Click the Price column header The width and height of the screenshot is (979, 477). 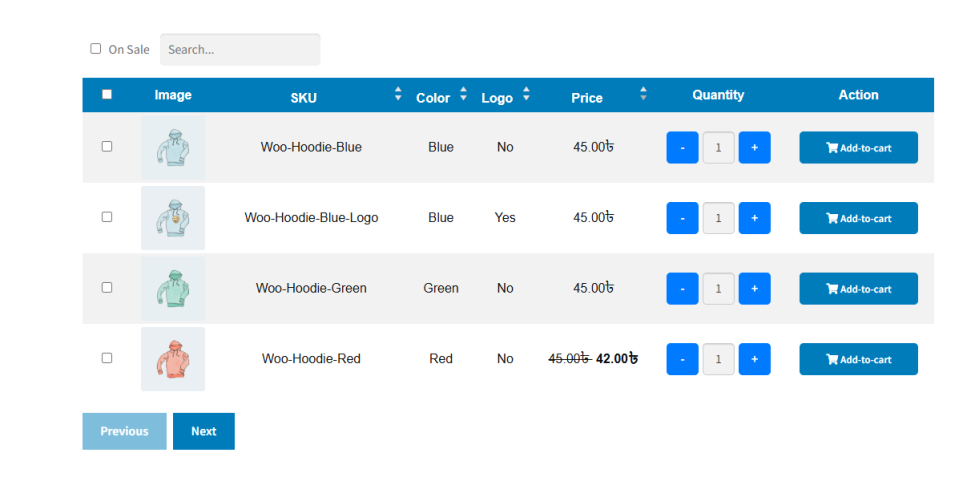(587, 98)
